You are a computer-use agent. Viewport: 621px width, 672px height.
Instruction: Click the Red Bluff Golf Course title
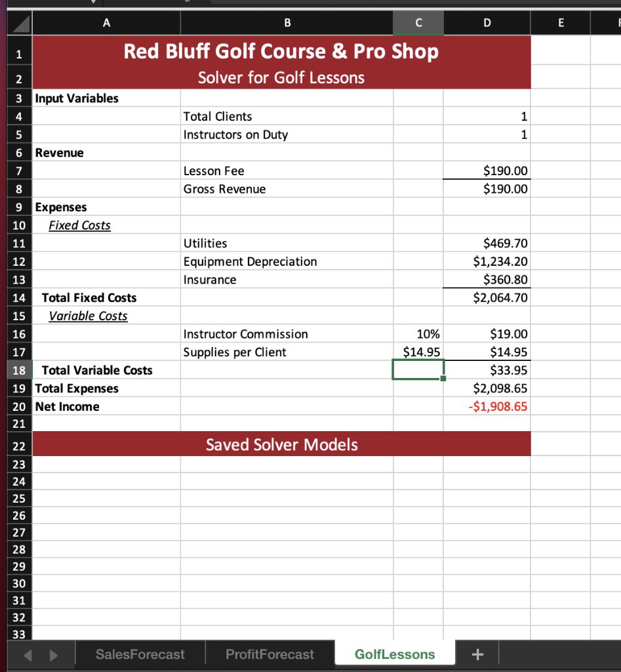coord(281,51)
